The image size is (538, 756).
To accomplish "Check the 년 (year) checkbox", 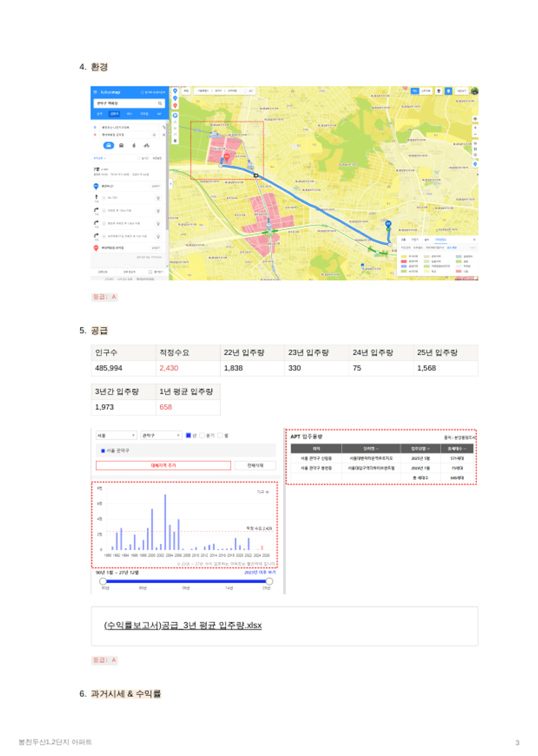I will coord(188,435).
